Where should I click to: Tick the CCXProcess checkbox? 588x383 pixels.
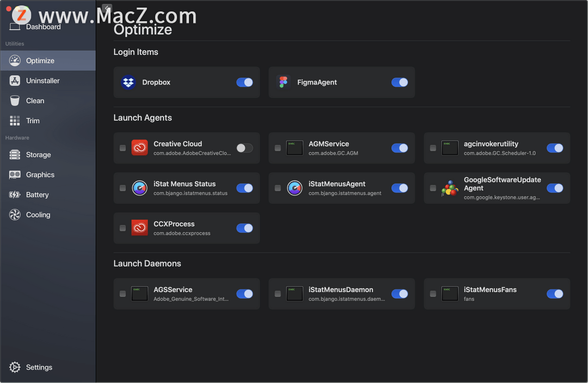122,228
